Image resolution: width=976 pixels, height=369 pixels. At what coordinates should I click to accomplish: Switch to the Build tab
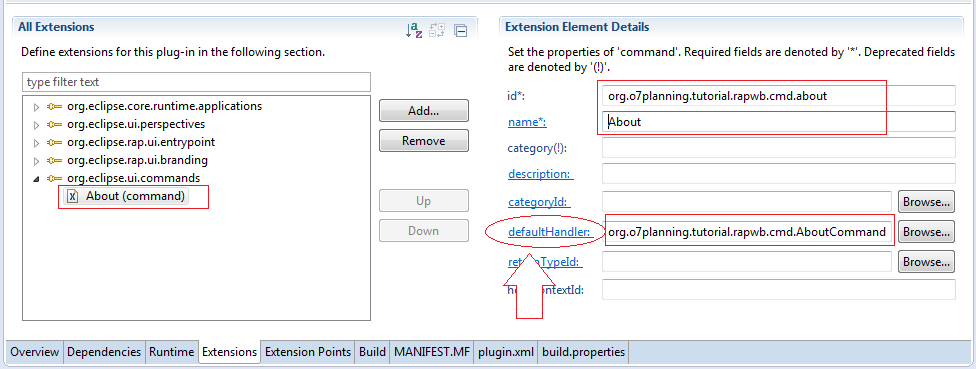(x=372, y=352)
